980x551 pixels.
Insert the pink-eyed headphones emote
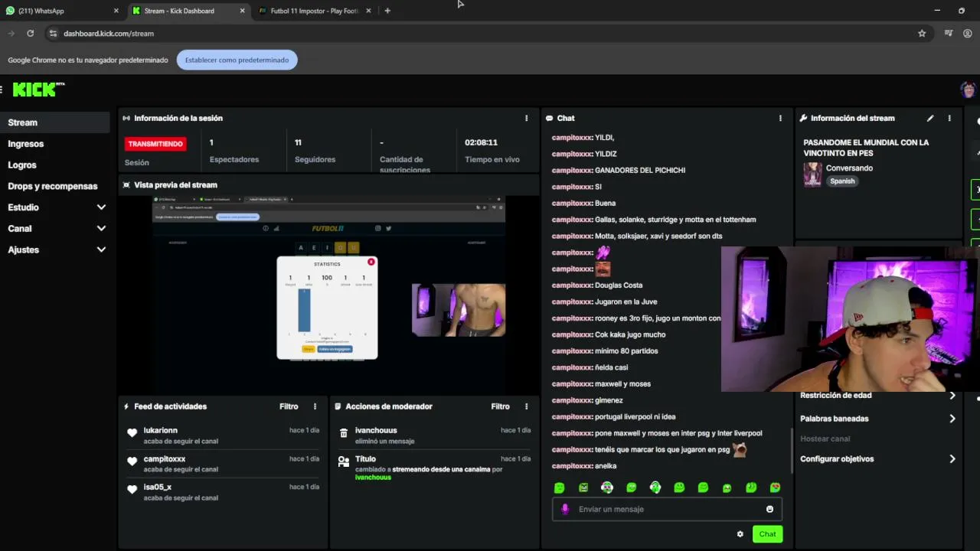(607, 487)
